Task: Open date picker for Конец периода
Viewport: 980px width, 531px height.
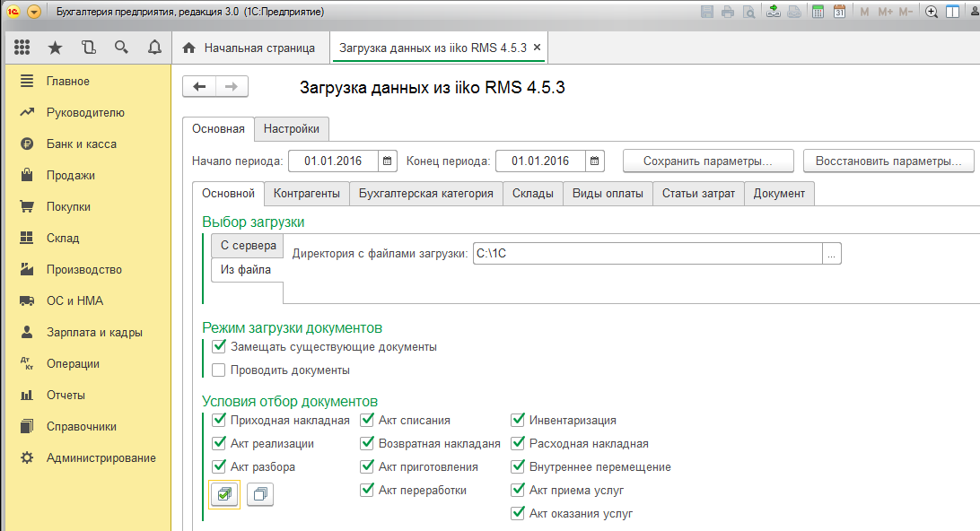Action: click(594, 161)
